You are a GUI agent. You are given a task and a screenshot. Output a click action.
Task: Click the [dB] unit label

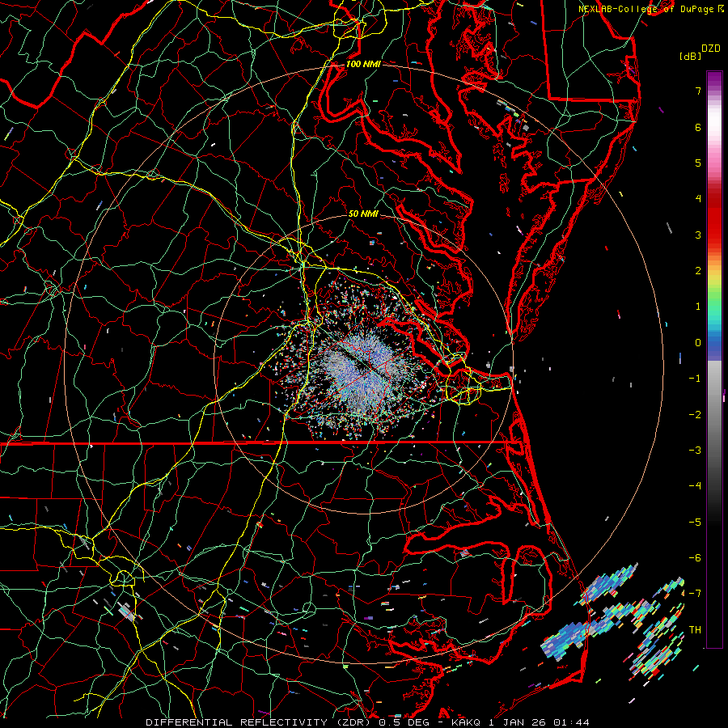click(x=690, y=56)
